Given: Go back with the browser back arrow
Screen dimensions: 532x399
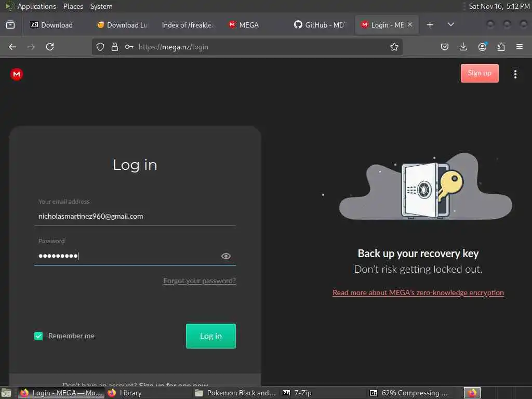Looking at the screenshot, I should [12, 47].
